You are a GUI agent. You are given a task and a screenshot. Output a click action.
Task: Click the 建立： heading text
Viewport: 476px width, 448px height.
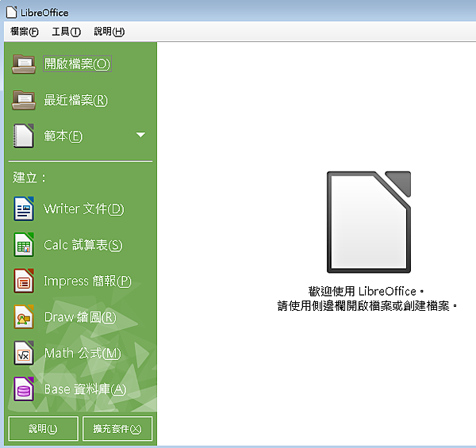(29, 178)
